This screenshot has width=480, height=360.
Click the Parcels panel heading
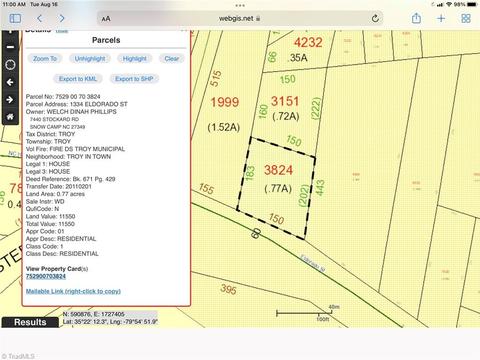click(x=106, y=40)
